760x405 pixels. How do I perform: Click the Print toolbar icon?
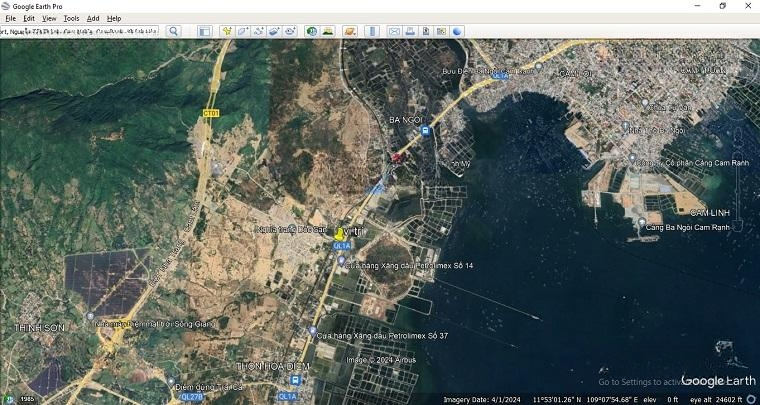(410, 31)
